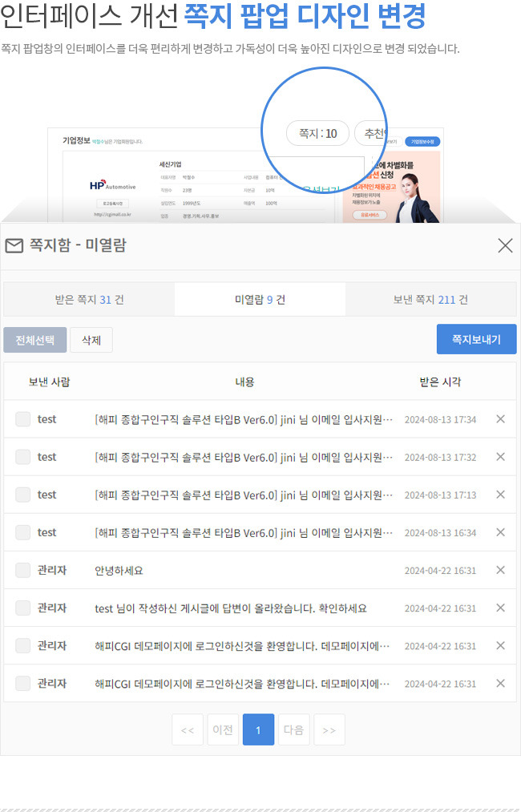Select the checkbox for the 안녕하세요 message
This screenshot has width=521, height=812.
(22, 570)
